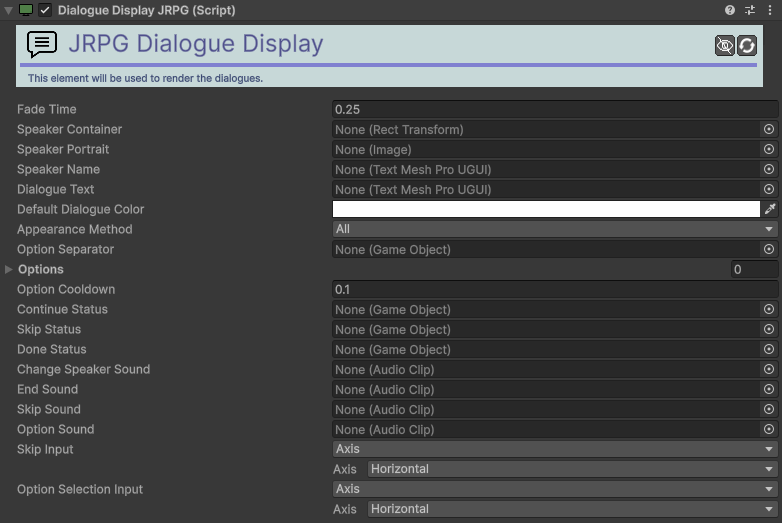Open object picker for Skip Status

pyautogui.click(x=769, y=330)
